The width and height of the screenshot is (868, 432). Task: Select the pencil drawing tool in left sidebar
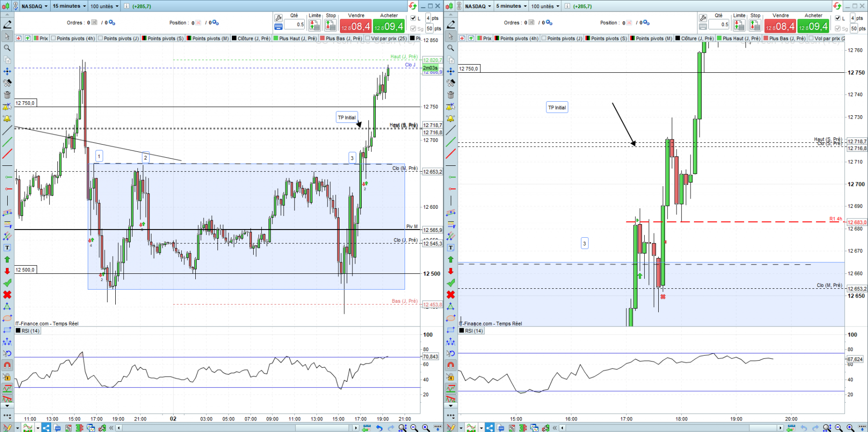pyautogui.click(x=7, y=24)
